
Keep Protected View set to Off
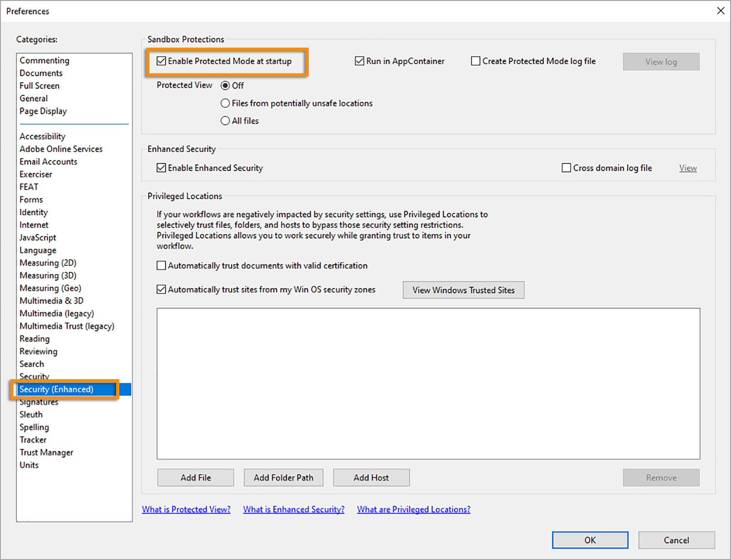coord(226,85)
